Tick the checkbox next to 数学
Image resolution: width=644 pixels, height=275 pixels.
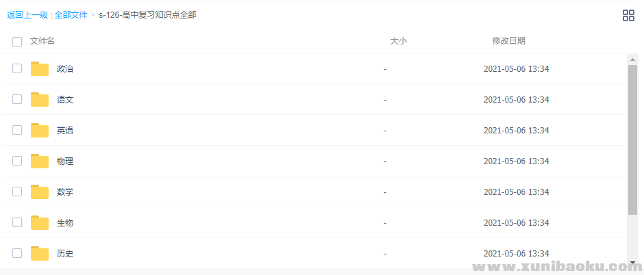pyautogui.click(x=17, y=192)
